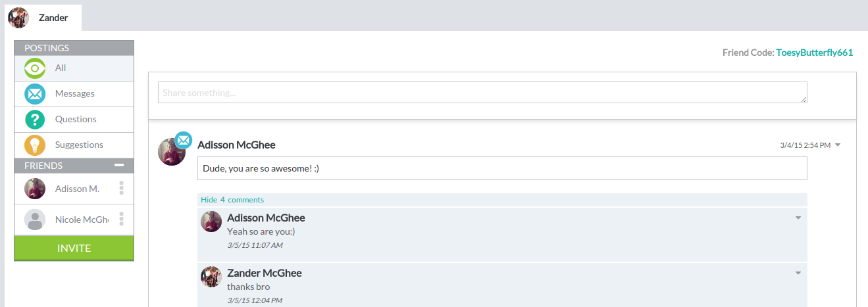Select the Messages filter in Postings
The height and width of the screenshot is (307, 868).
click(75, 94)
